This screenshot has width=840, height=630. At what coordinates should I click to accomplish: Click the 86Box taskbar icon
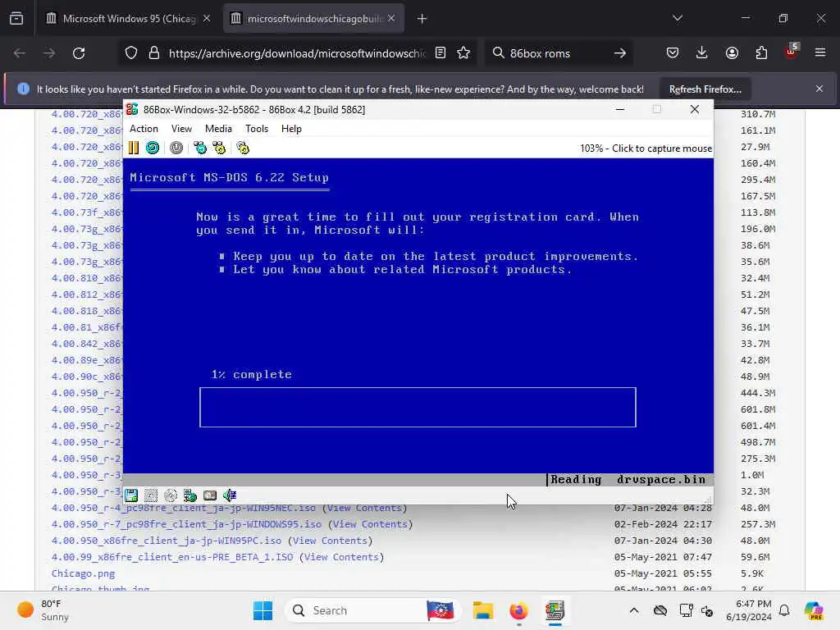click(555, 610)
